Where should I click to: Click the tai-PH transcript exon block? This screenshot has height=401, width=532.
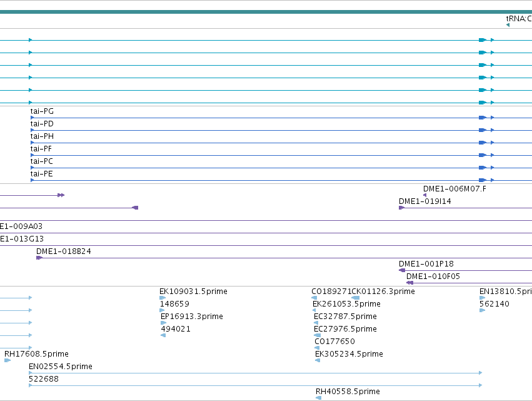click(x=483, y=143)
